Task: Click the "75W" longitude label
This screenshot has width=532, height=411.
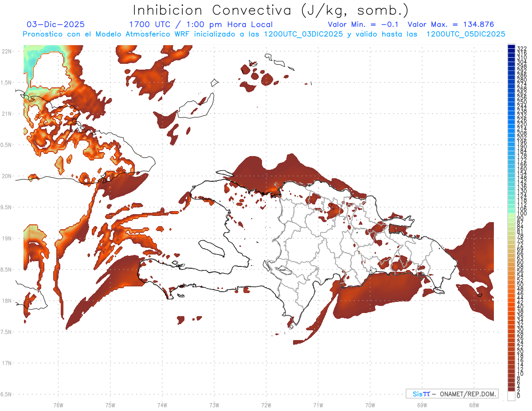Action: [110, 405]
